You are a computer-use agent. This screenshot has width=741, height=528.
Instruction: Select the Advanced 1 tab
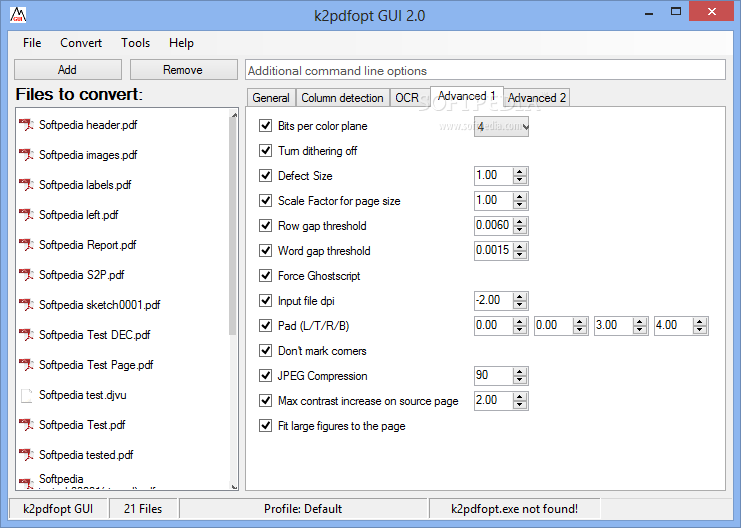tap(467, 96)
